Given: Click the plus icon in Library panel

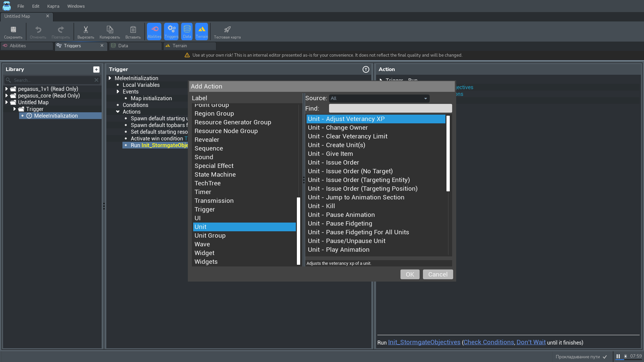Looking at the screenshot, I should coord(96,69).
